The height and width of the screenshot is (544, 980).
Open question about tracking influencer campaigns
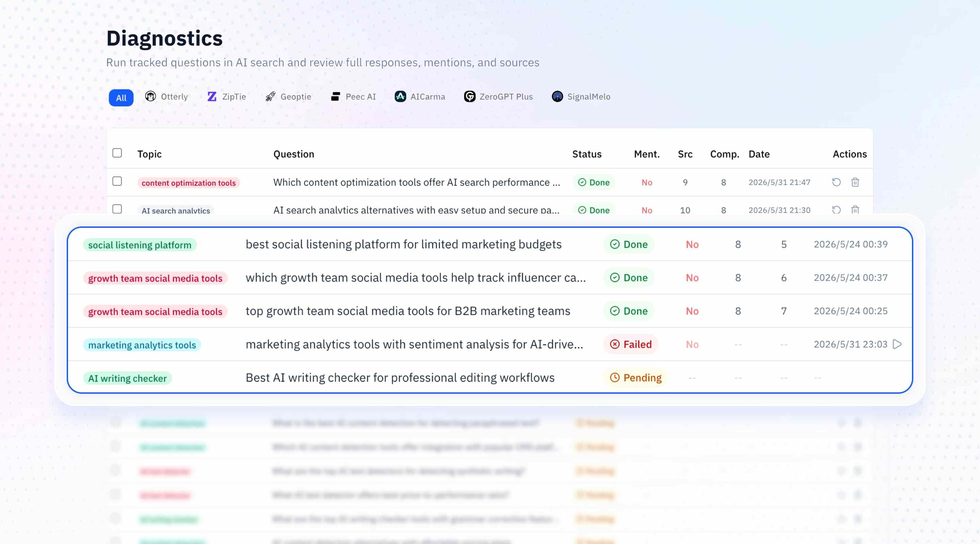415,277
